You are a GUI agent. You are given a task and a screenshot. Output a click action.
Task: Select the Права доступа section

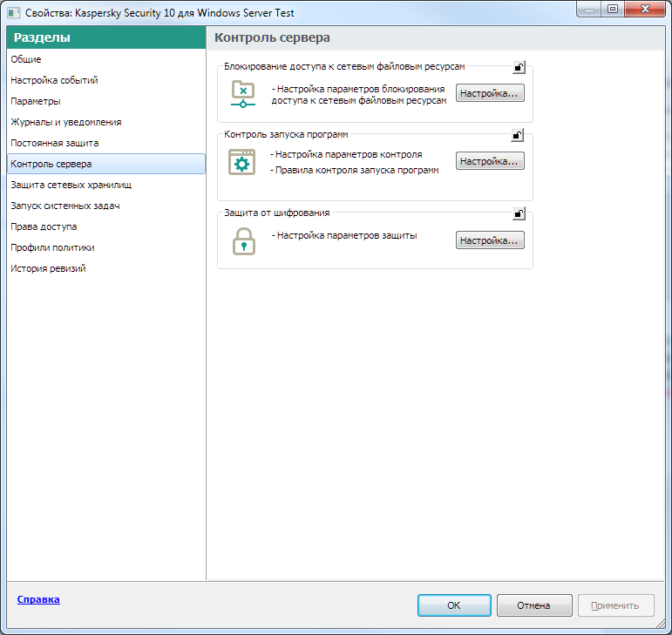point(105,227)
